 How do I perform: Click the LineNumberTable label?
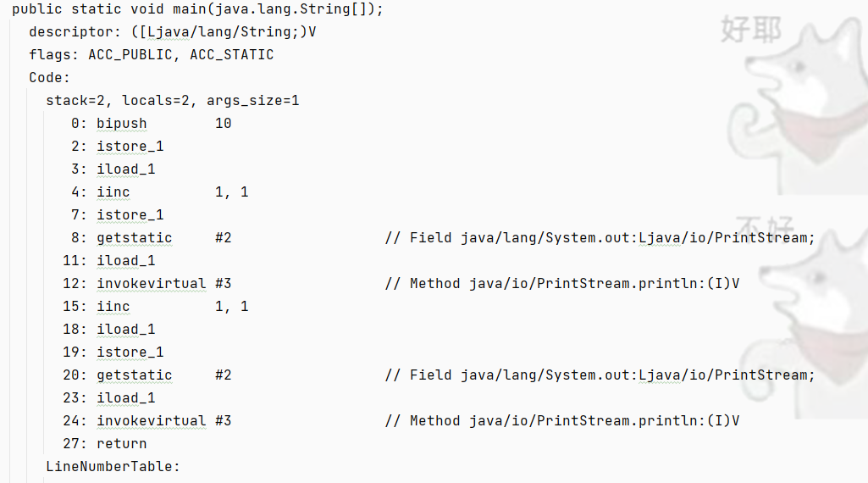click(x=113, y=466)
